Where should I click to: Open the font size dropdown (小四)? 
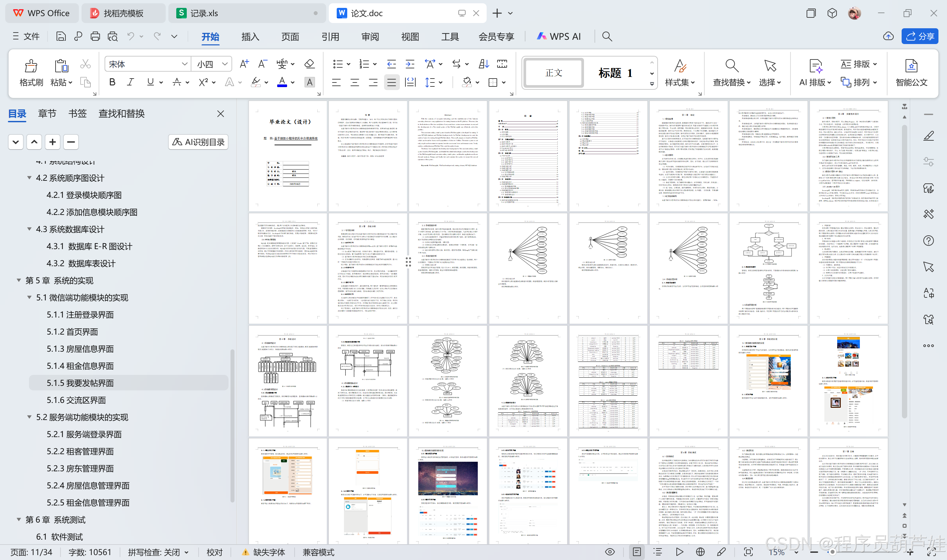(x=225, y=64)
